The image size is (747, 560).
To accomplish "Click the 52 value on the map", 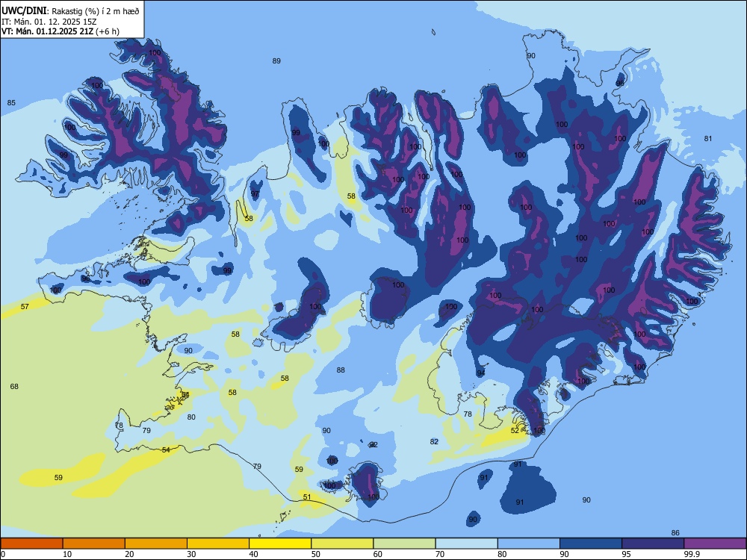I will pos(515,431).
